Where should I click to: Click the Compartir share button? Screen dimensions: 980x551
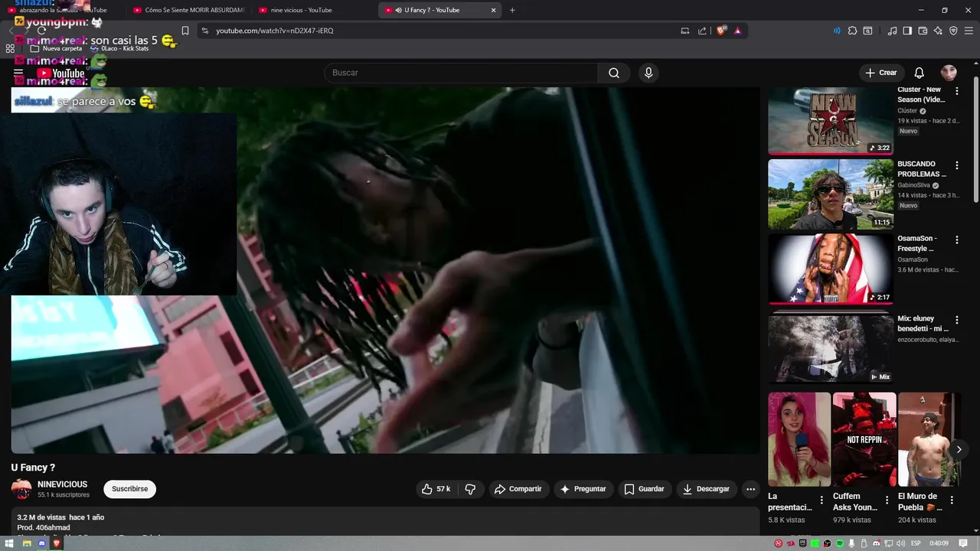518,489
